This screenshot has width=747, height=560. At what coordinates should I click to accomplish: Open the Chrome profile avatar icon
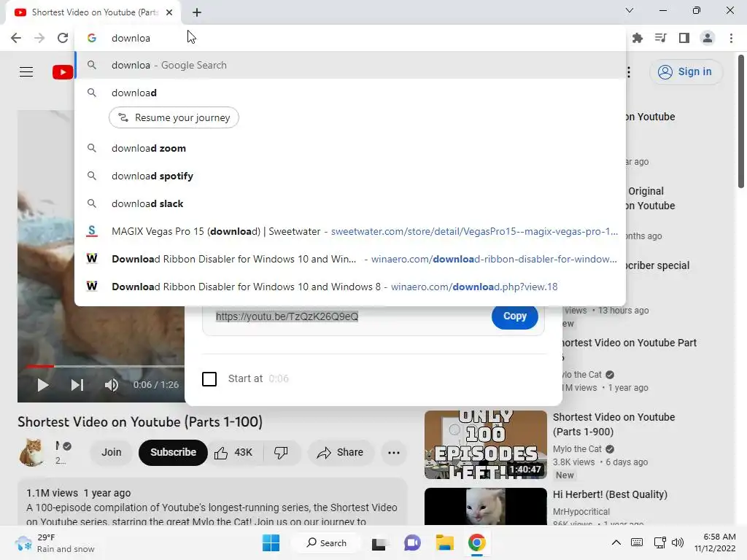[708, 38]
